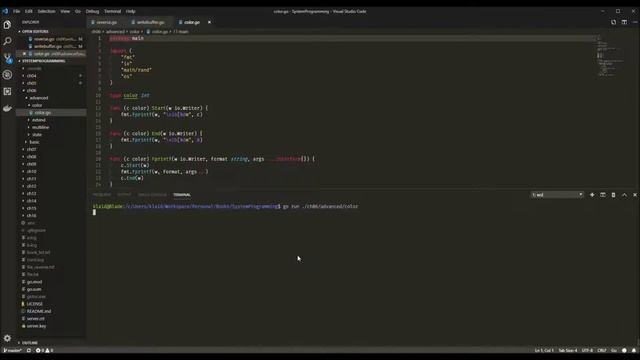The height and width of the screenshot is (360, 640).
Task: Click the notifications bell in status bar
Action: (x=634, y=350)
